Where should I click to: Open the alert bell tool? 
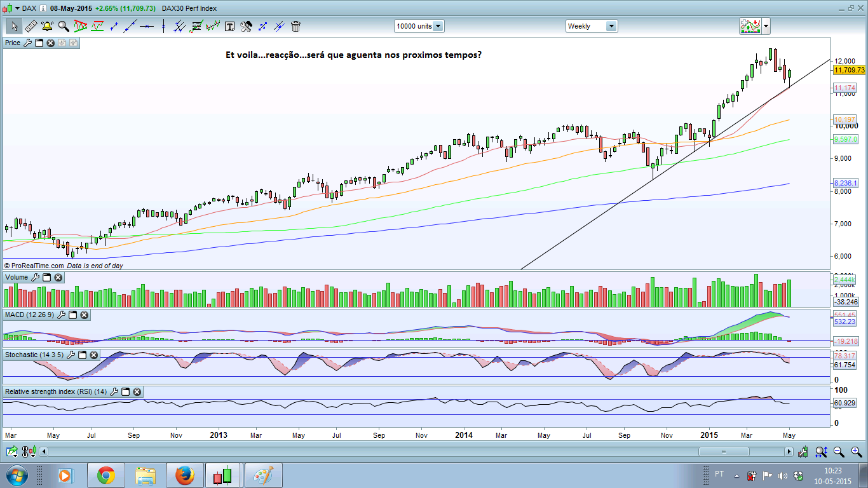tap(47, 26)
